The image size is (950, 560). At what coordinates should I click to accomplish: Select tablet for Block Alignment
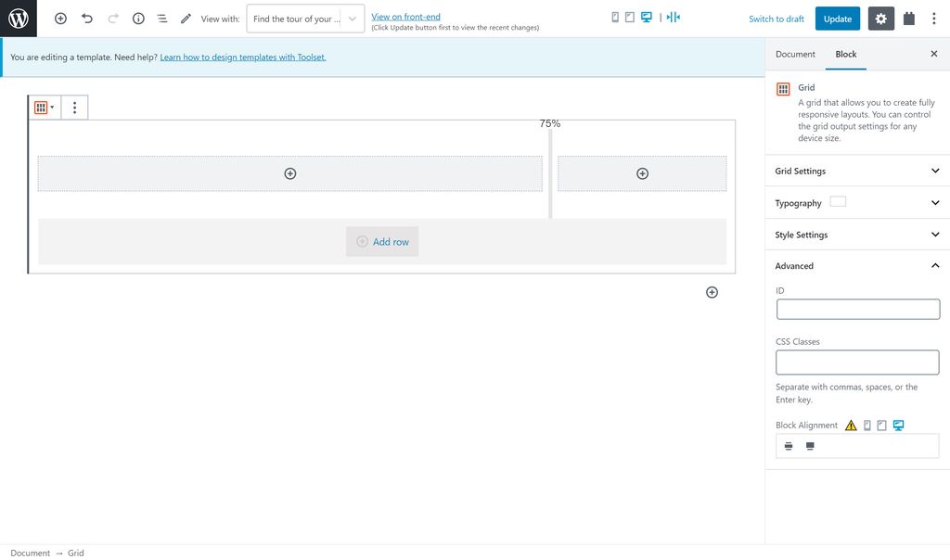click(x=882, y=426)
